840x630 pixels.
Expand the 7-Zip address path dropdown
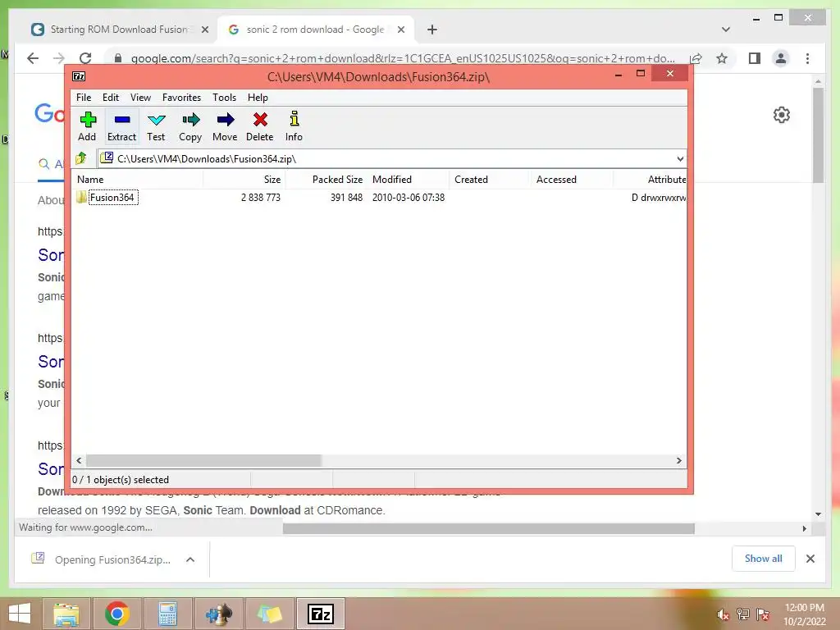(680, 159)
